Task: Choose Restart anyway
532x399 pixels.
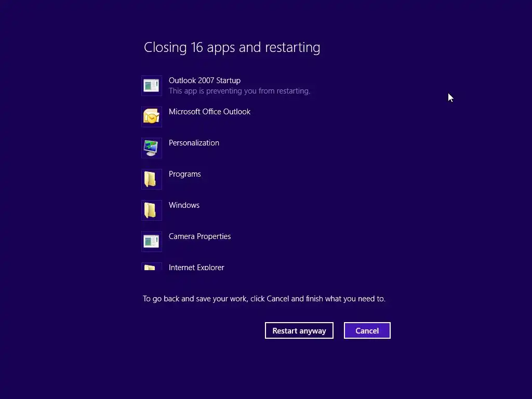Action: 299,330
